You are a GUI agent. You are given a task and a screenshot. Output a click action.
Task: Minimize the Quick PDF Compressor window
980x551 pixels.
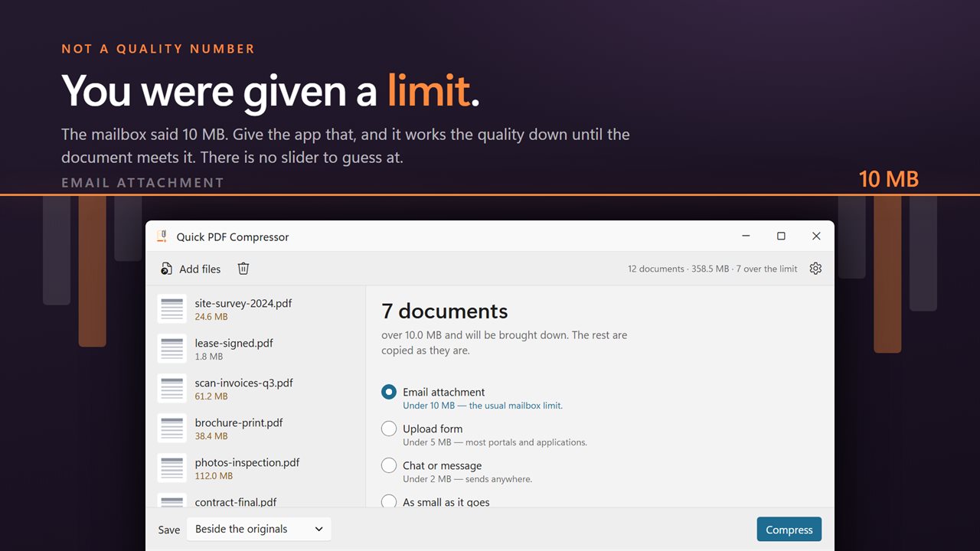(x=746, y=236)
